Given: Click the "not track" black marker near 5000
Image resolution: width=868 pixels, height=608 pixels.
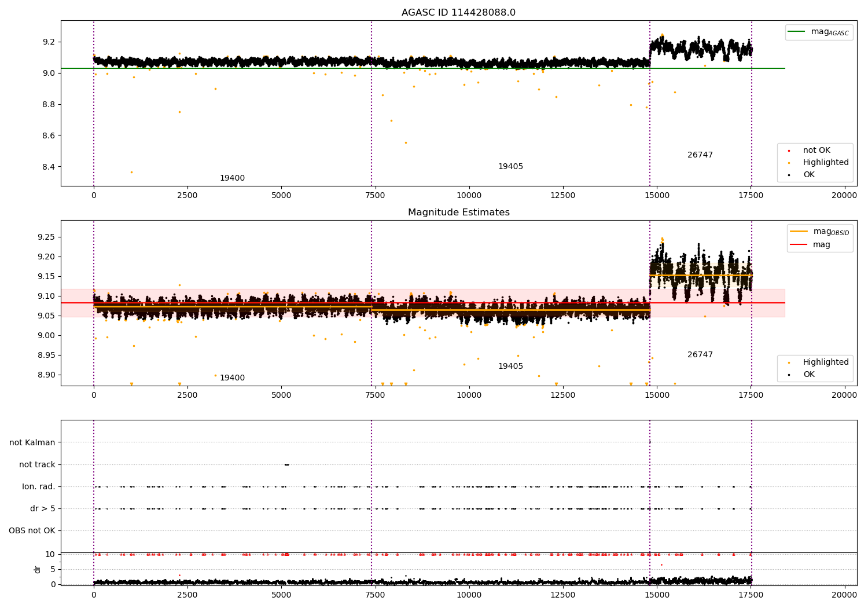Looking at the screenshot, I should (x=286, y=464).
